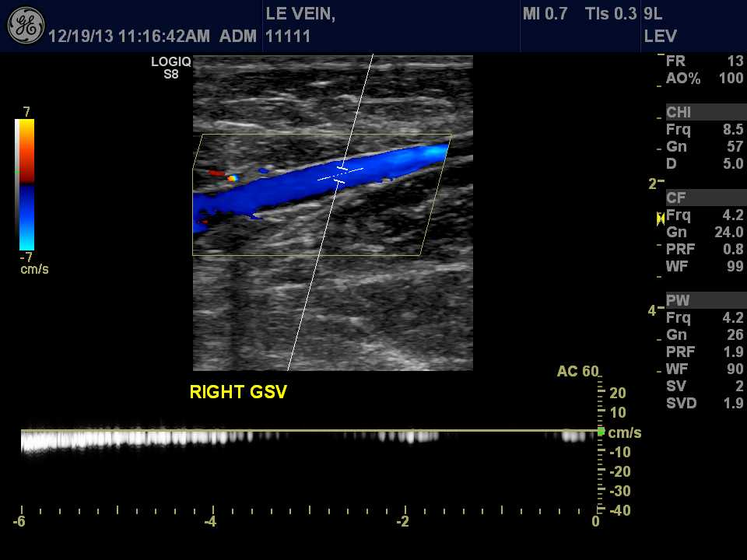Select the PW parameter section header
Viewport: 747px width, 560px height.
point(677,301)
